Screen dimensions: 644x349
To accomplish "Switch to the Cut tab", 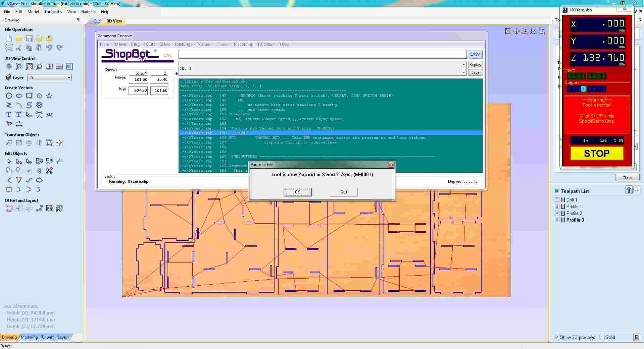I will tap(96, 21).
